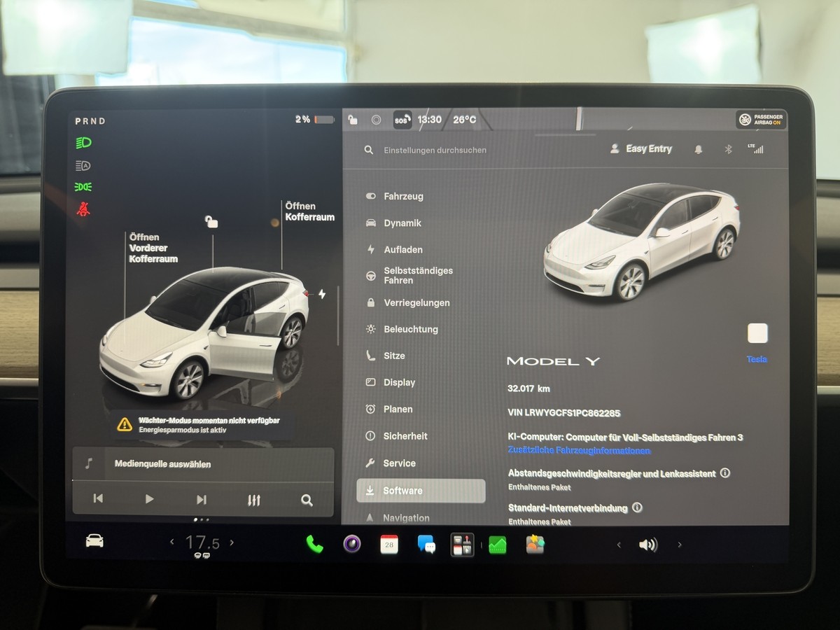Open the Easy Entry driver profile
840x630 pixels.
click(640, 149)
